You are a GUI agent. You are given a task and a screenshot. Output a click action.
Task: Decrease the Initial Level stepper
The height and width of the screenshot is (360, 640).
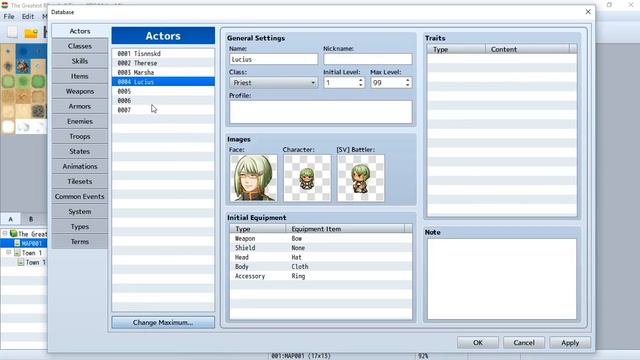click(x=360, y=85)
